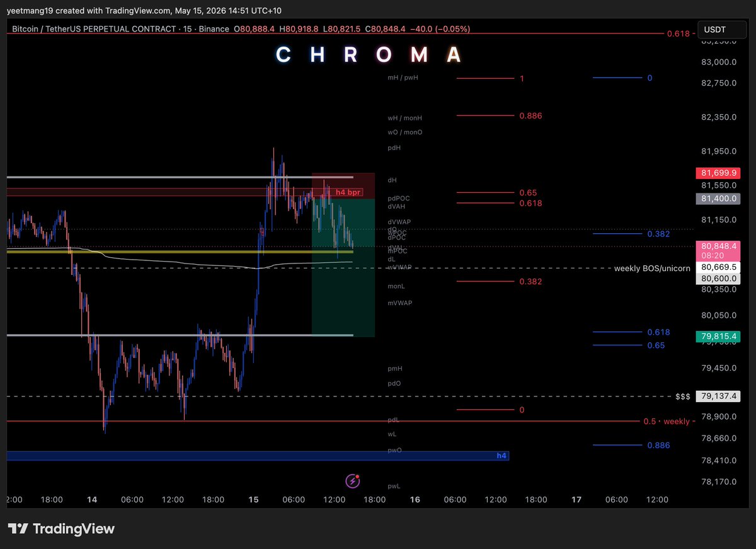The width and height of the screenshot is (756, 549).
Task: Click date 17 on time axis
Action: (576, 500)
